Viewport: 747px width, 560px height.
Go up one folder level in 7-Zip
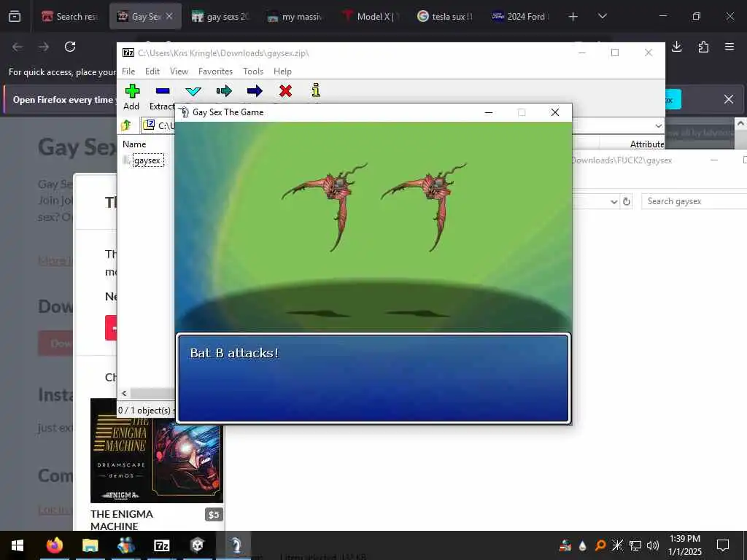(126, 125)
